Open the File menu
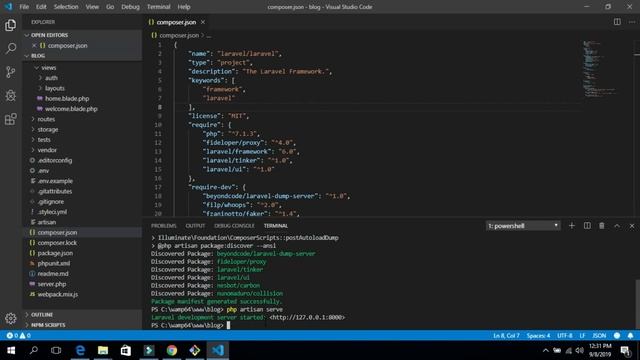 (x=24, y=7)
